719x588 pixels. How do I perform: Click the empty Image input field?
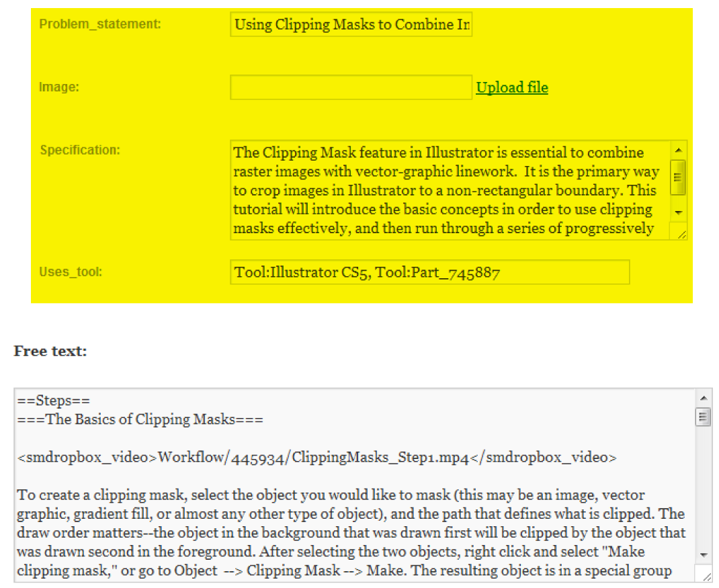(x=351, y=87)
